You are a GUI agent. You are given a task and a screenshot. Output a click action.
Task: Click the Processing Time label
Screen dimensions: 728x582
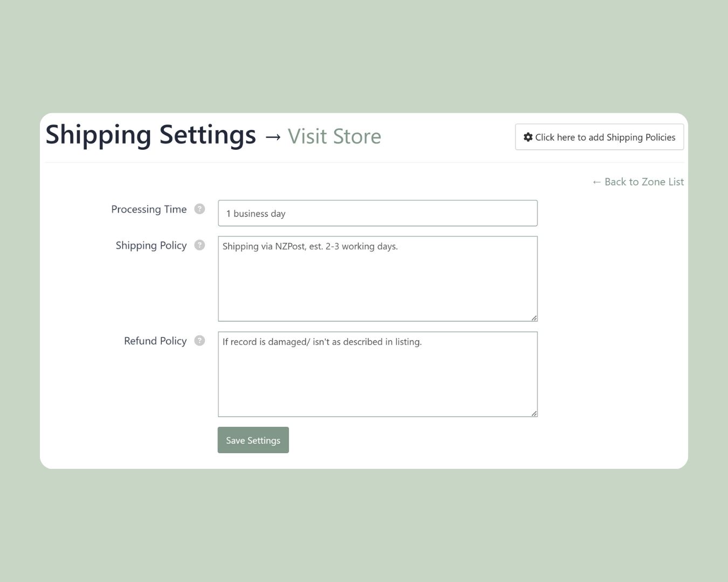click(x=149, y=209)
